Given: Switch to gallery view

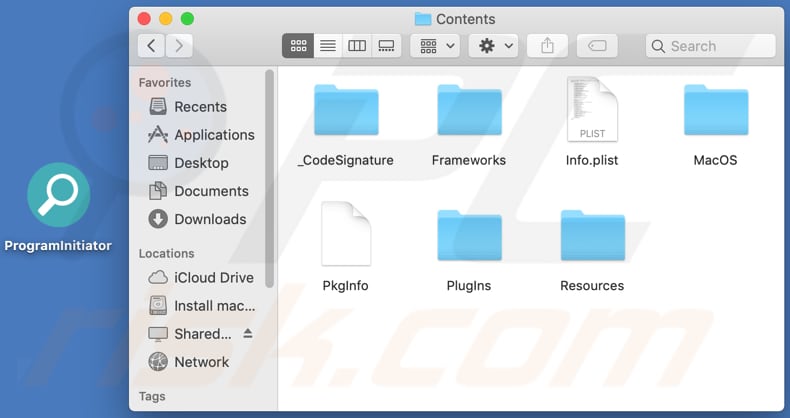Looking at the screenshot, I should (x=386, y=46).
